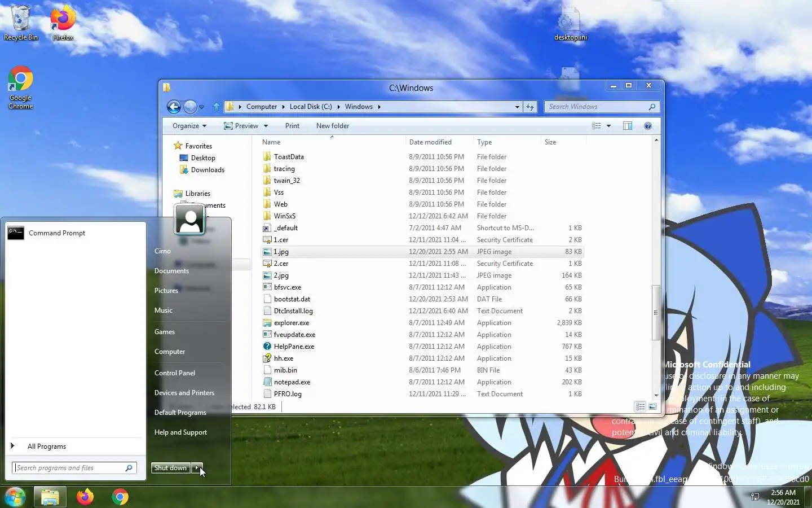Refresh the C:\Windows folder view
812x508 pixels.
point(530,107)
